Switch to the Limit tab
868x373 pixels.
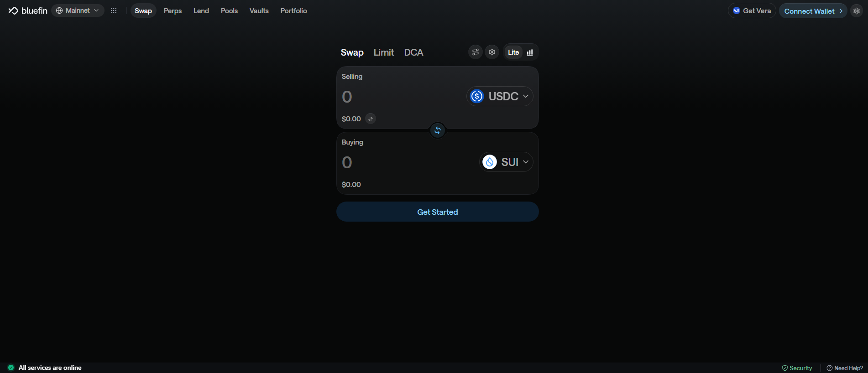pyautogui.click(x=384, y=52)
